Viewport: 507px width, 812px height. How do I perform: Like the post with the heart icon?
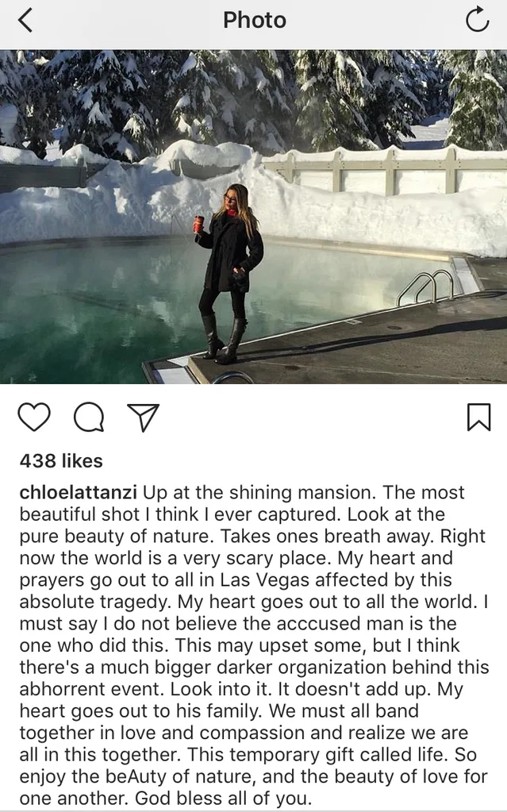[x=34, y=418]
